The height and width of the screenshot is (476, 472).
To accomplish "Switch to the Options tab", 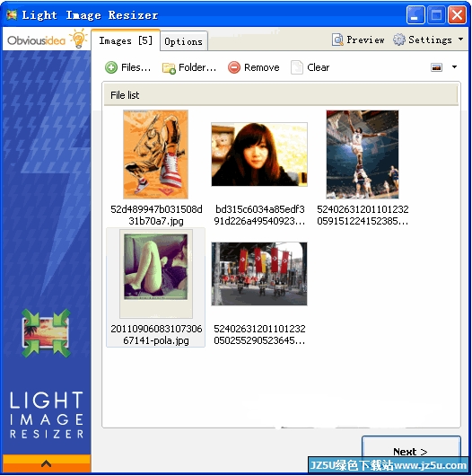I will (184, 41).
